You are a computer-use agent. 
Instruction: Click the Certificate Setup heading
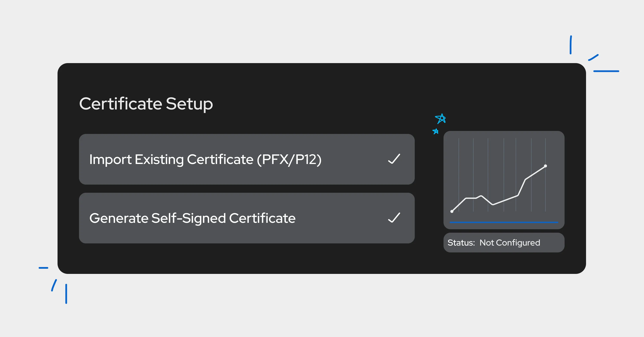point(146,104)
